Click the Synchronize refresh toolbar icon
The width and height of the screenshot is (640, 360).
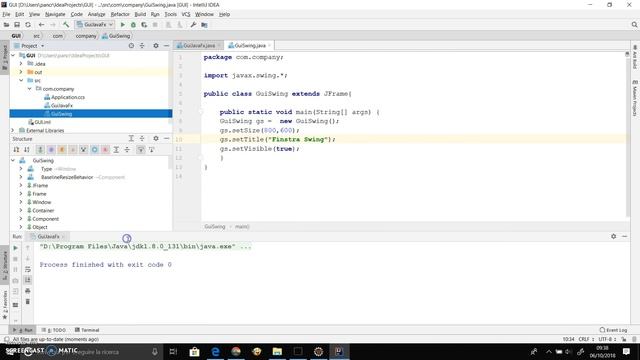tap(28, 25)
